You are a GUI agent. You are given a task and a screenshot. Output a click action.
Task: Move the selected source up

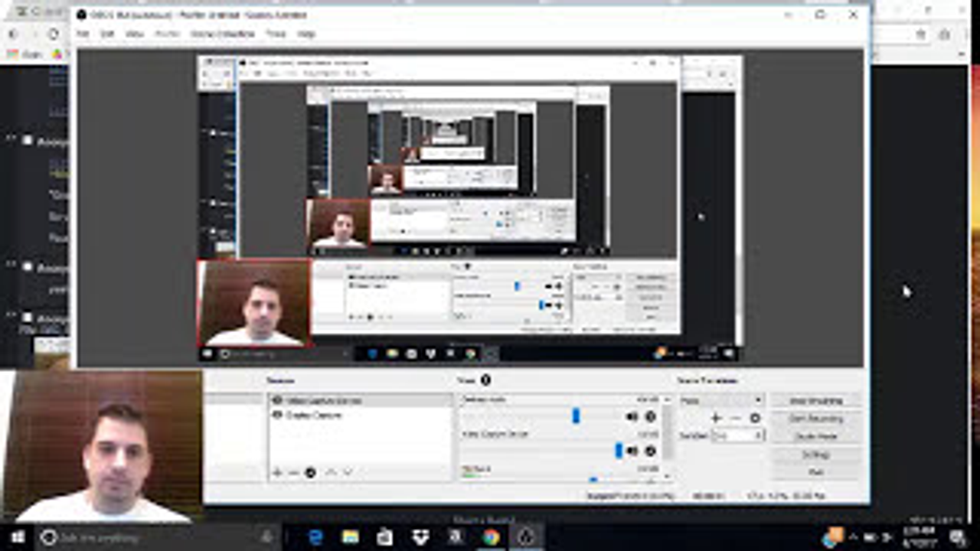(331, 473)
